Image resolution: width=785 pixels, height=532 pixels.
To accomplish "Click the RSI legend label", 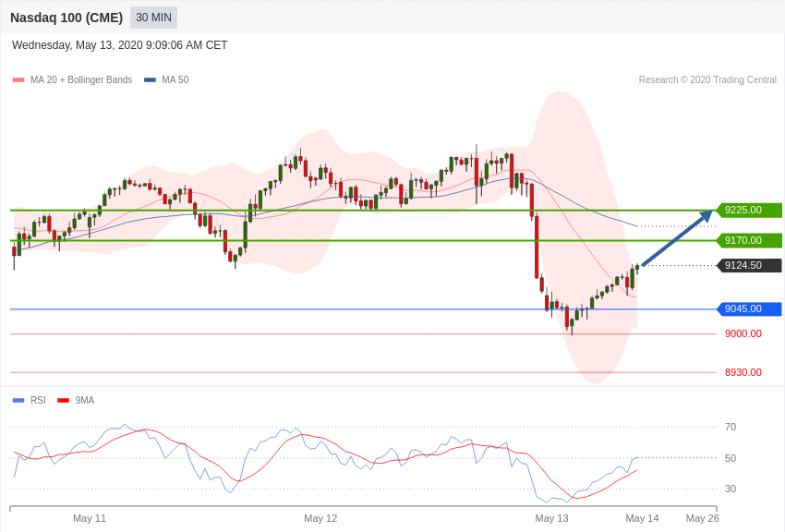I will click(38, 400).
